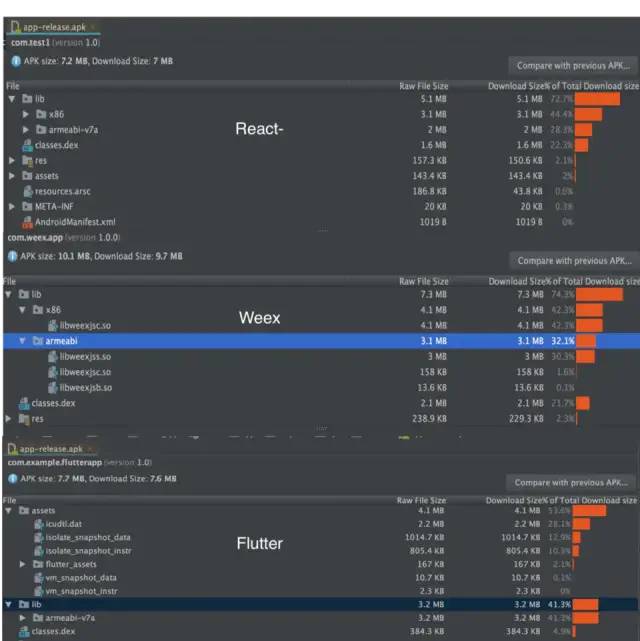This screenshot has width=640, height=641.
Task: Expand the armeabi-v7a folder sized 2 MB
Action: (x=25, y=130)
